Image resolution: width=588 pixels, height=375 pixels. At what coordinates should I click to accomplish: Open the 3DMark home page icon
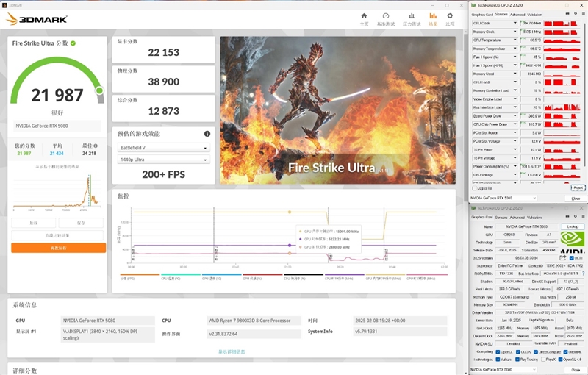coord(364,18)
